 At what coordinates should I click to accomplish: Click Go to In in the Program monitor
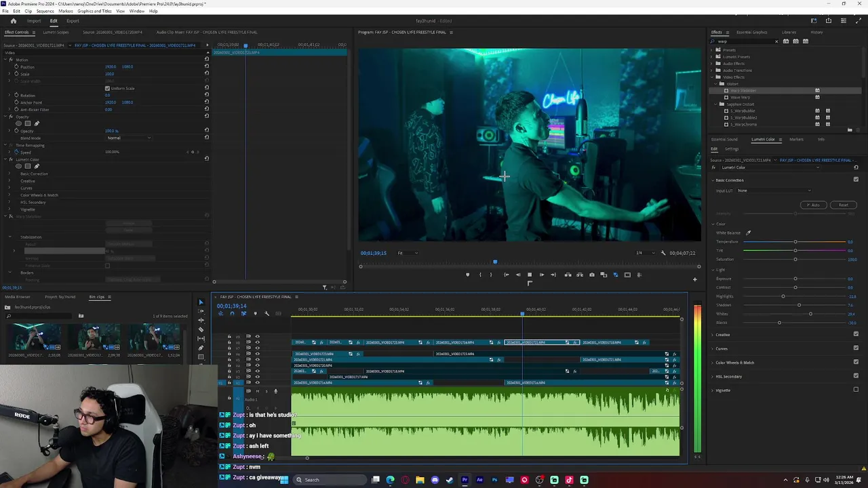click(x=506, y=274)
